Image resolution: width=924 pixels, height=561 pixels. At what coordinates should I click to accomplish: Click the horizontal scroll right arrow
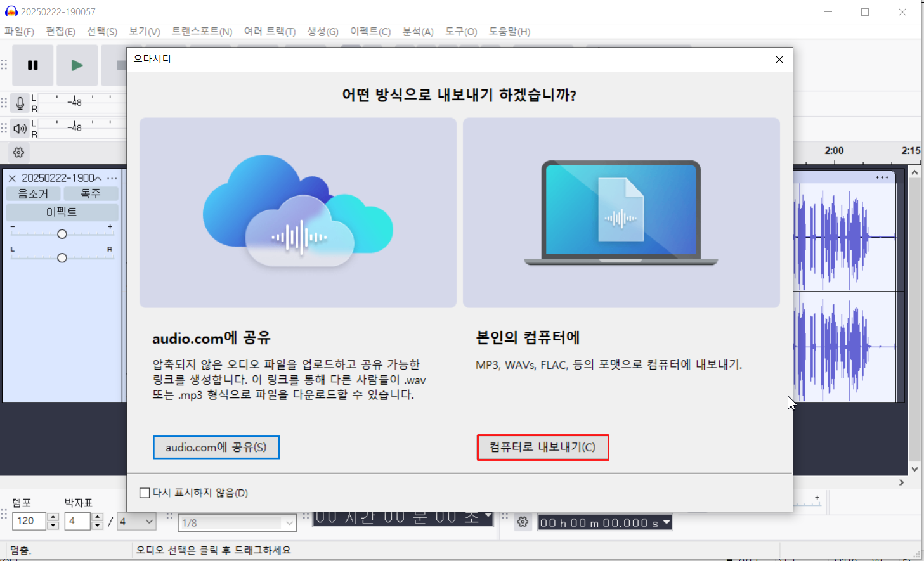coord(902,482)
